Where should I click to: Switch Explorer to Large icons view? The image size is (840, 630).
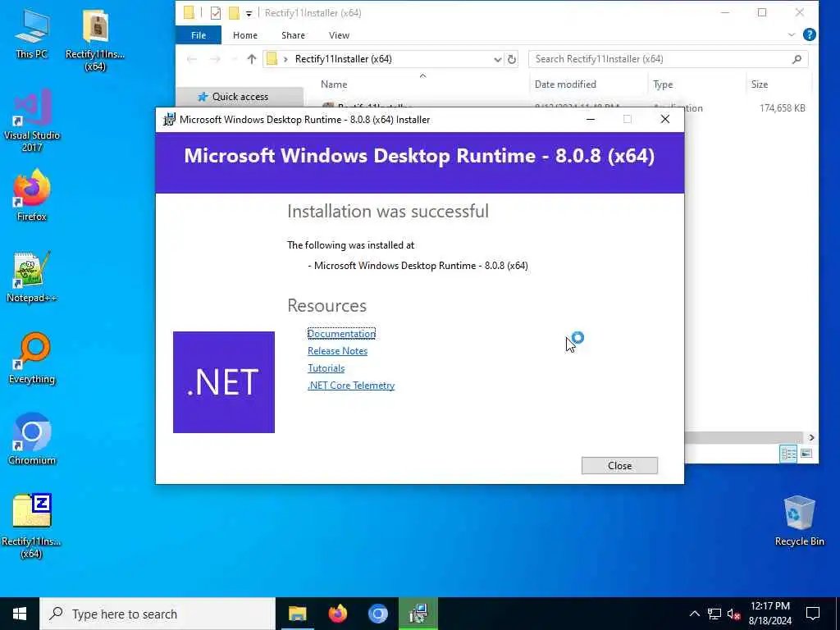[x=806, y=454]
